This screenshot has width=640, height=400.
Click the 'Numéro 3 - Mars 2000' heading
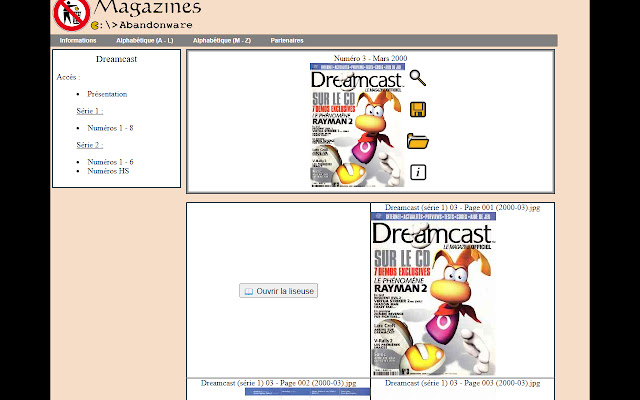click(370, 58)
